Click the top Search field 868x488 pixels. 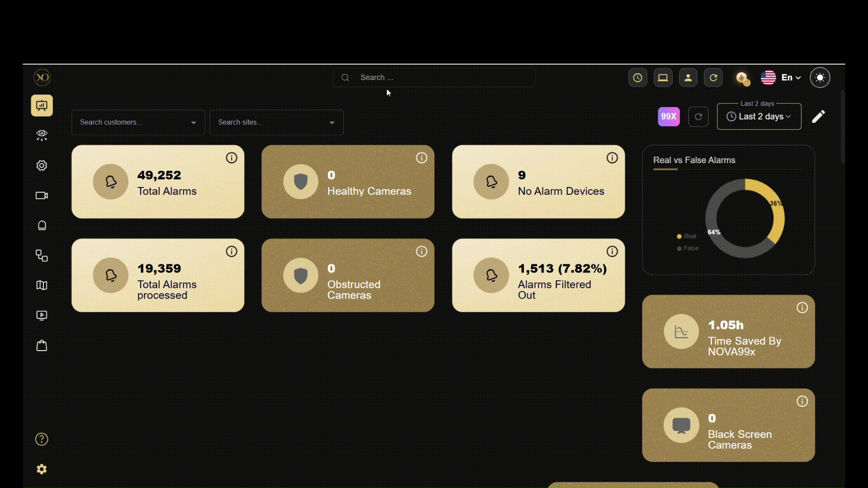click(434, 78)
